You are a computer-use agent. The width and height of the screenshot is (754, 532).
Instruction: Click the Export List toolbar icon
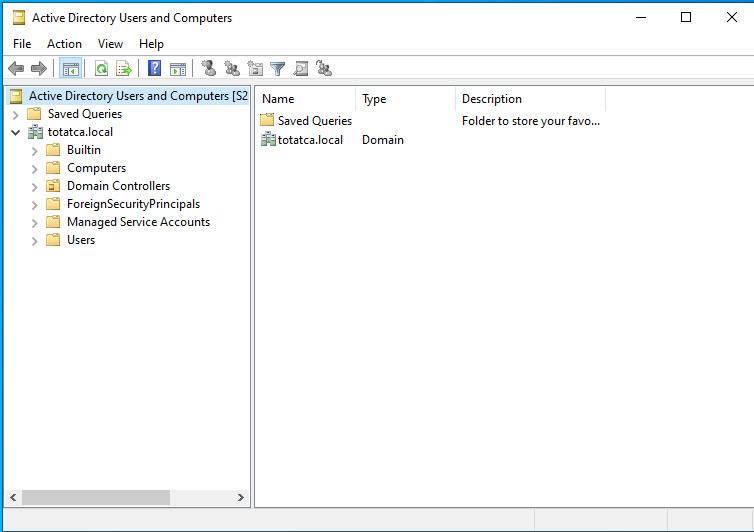click(x=124, y=68)
